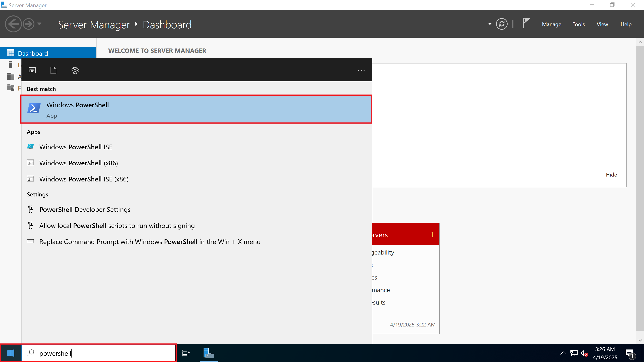
Task: Launch Windows PowerShell (x86) from results
Action: [x=78, y=163]
